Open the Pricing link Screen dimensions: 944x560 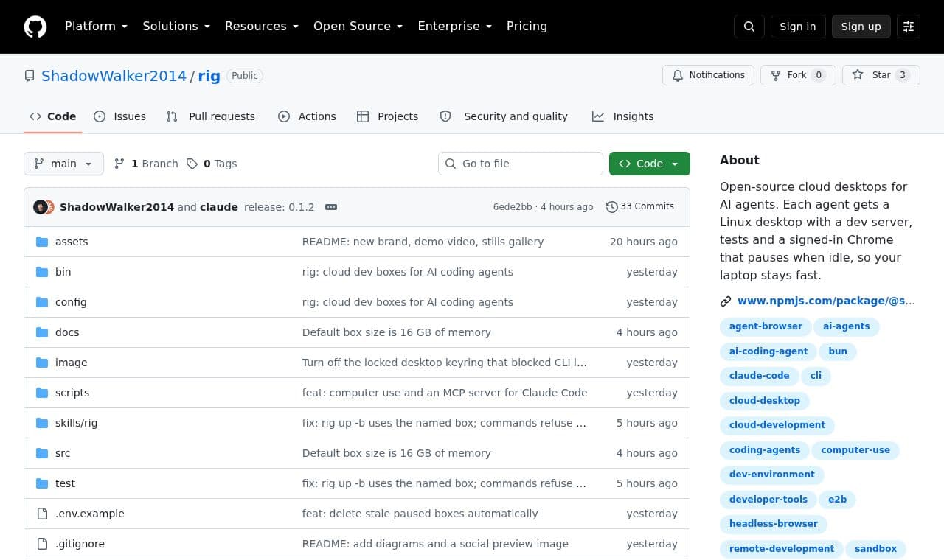coord(527,27)
